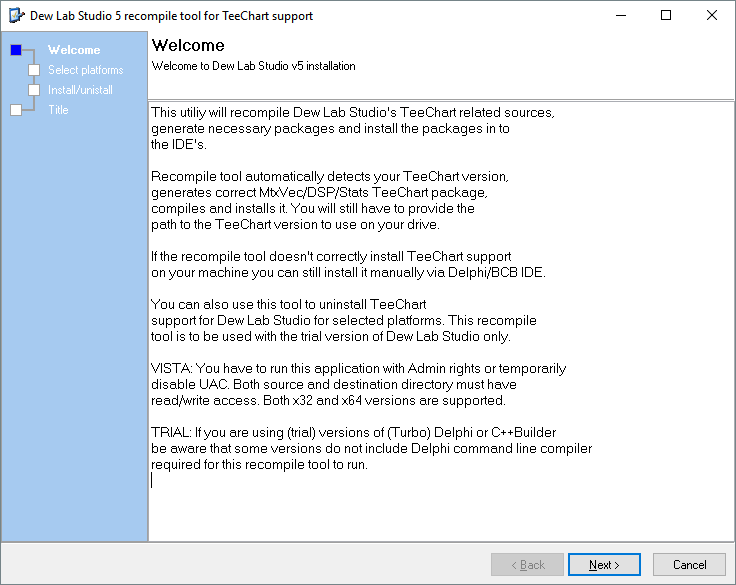
Task: Click the 'VISTA: You have to run' paragraph line
Action: click(359, 369)
